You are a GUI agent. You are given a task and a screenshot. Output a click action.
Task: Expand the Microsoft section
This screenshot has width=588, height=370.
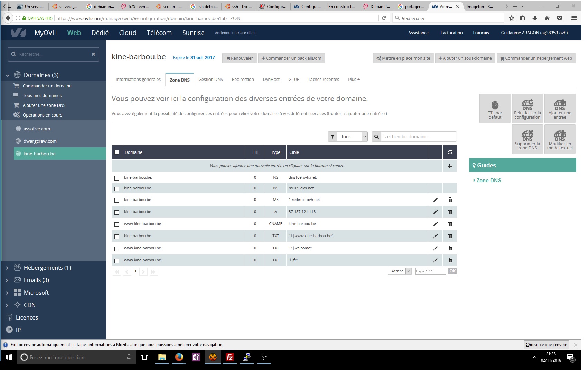(x=7, y=293)
